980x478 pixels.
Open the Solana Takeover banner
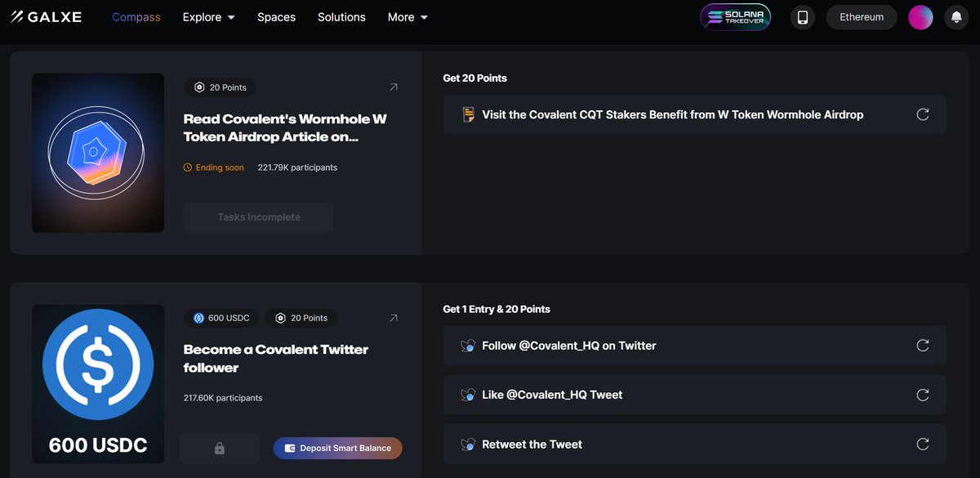[x=735, y=17]
